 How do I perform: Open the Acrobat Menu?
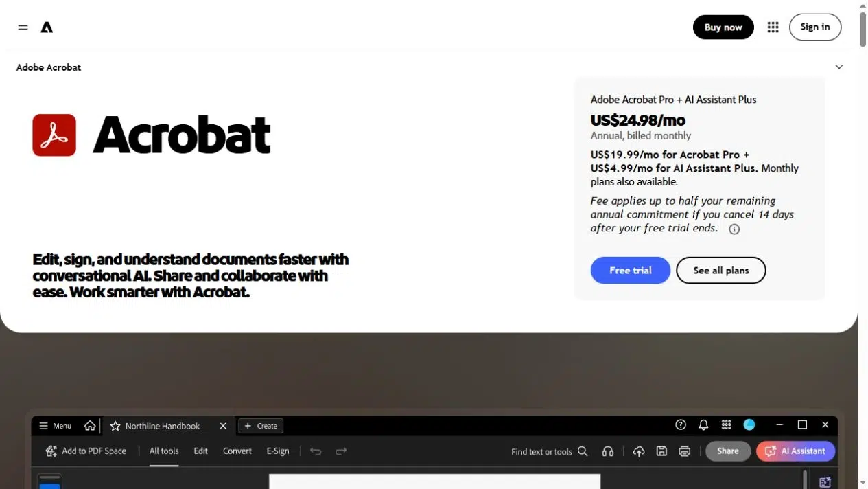coord(55,426)
